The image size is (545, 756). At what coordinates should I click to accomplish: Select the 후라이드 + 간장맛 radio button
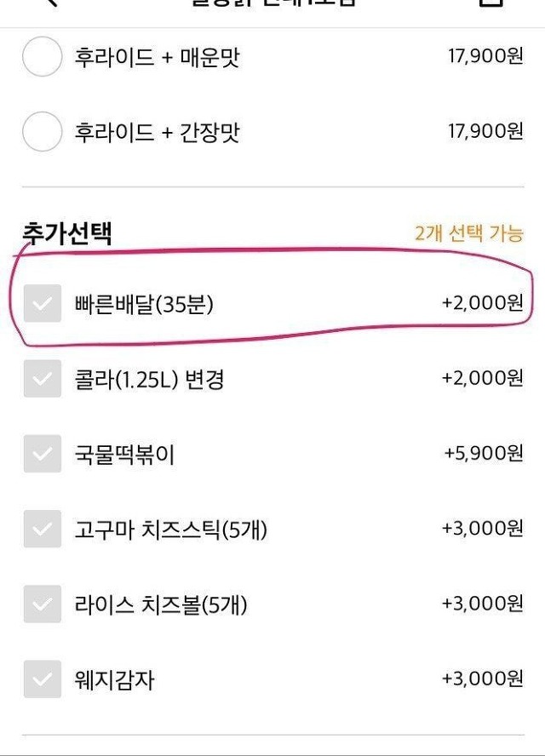(42, 132)
